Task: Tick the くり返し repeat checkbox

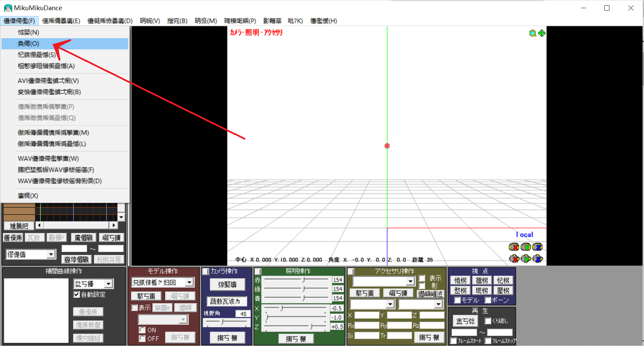Action: [x=488, y=321]
